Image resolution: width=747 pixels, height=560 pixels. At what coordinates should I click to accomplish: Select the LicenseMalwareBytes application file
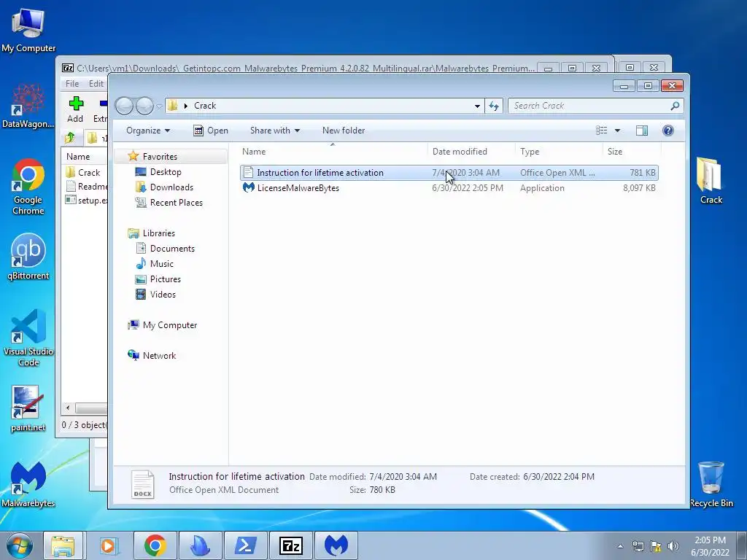[449, 188]
